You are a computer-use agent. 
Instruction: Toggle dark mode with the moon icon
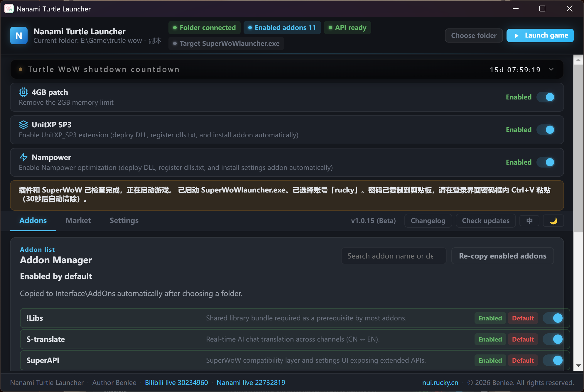click(x=553, y=221)
